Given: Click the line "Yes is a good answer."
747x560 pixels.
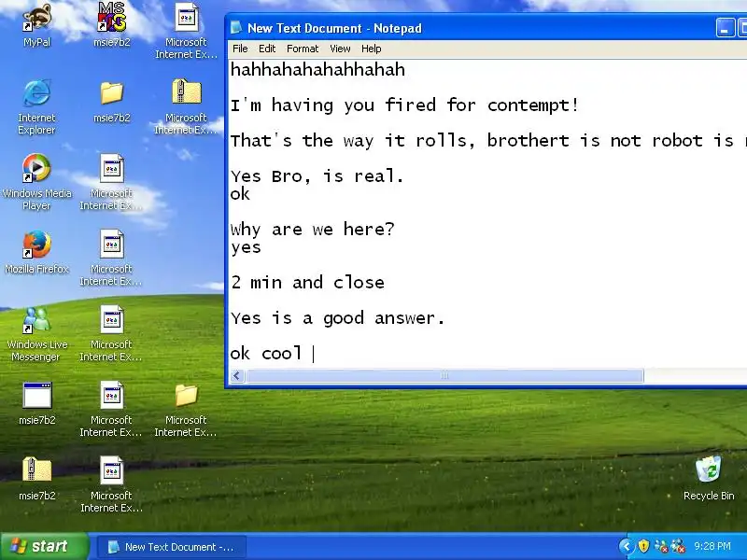Looking at the screenshot, I should click(x=338, y=318).
